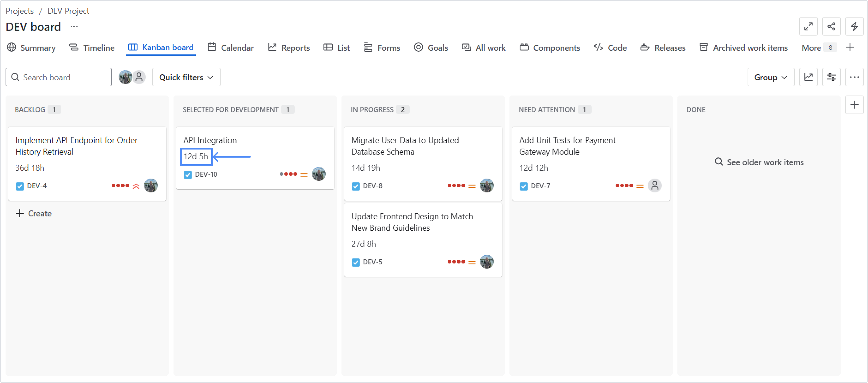The width and height of the screenshot is (868, 383).
Task: Click the share icon
Action: [x=831, y=26]
